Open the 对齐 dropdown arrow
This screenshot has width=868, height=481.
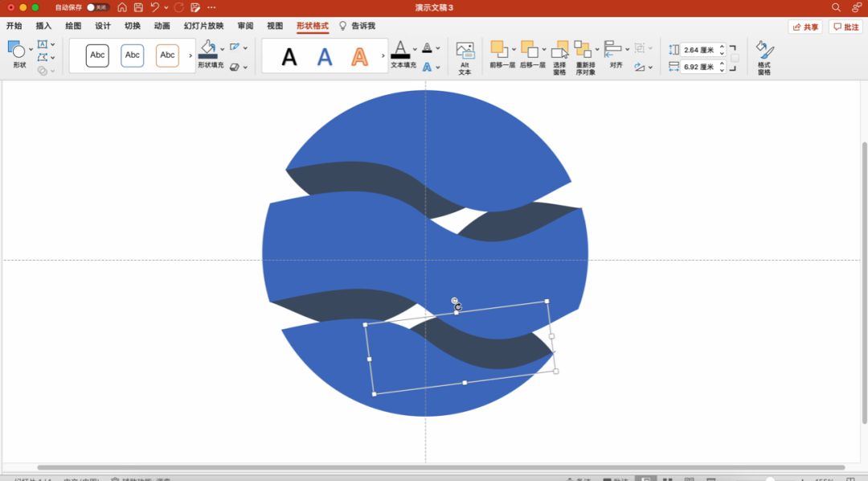point(627,49)
